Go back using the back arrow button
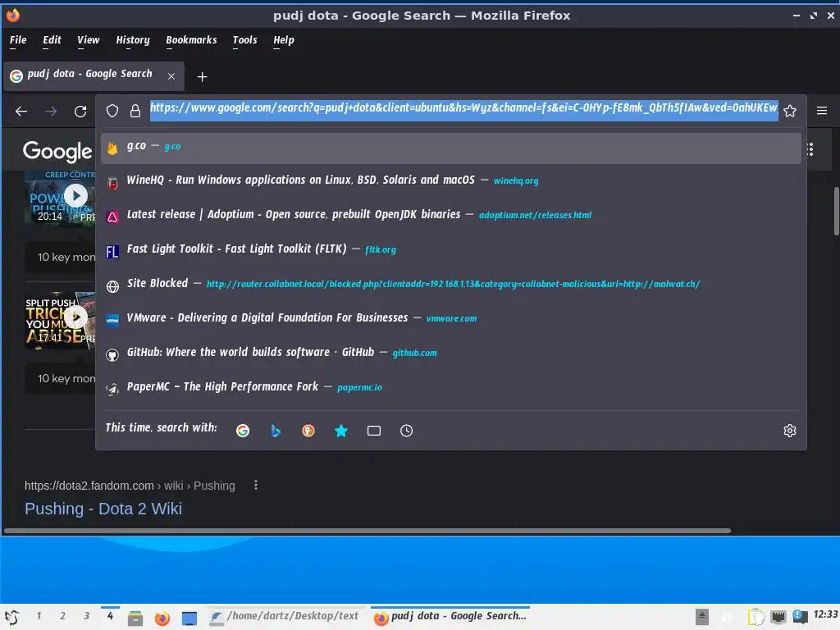 coord(21,111)
